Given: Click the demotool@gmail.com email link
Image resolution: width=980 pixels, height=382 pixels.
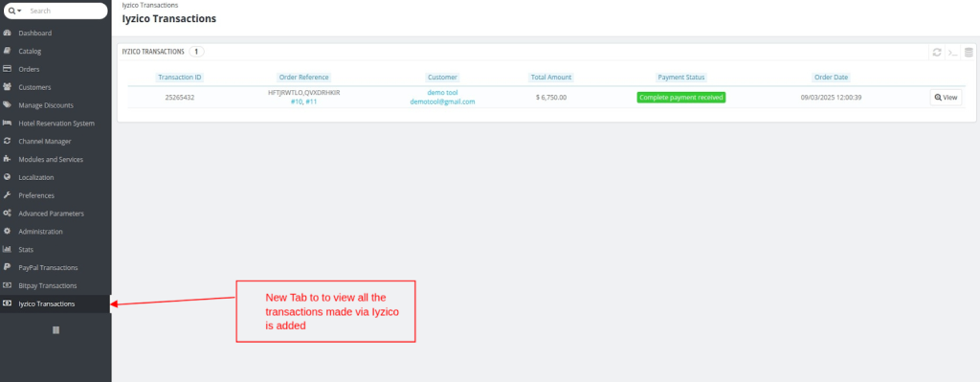Looking at the screenshot, I should point(442,101).
